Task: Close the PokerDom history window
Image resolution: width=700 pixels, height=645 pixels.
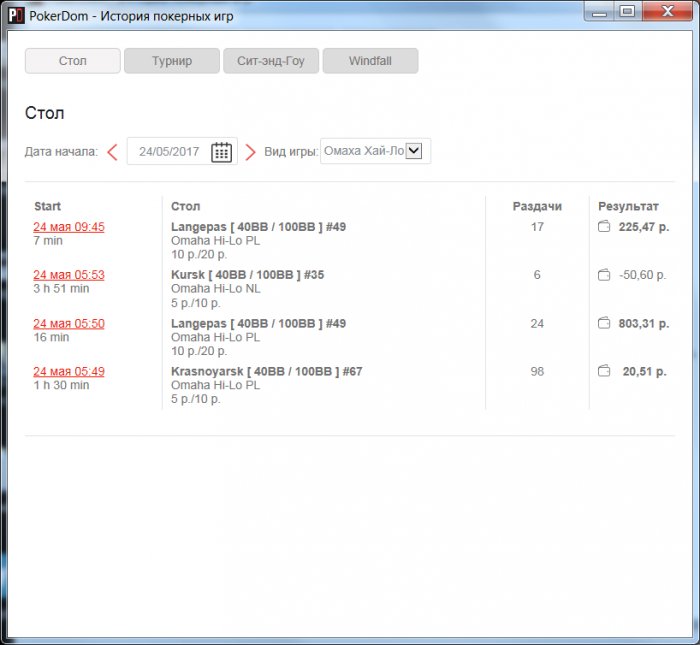Action: coord(668,11)
